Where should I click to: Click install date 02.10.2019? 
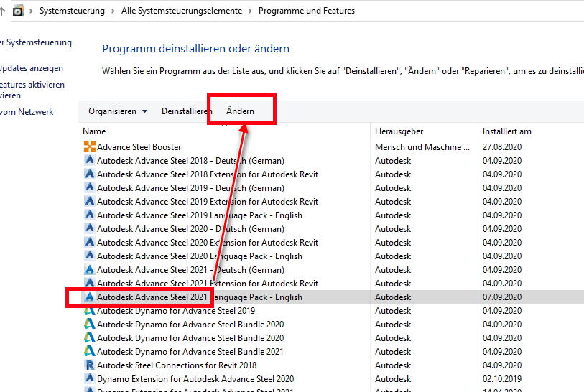[502, 379]
